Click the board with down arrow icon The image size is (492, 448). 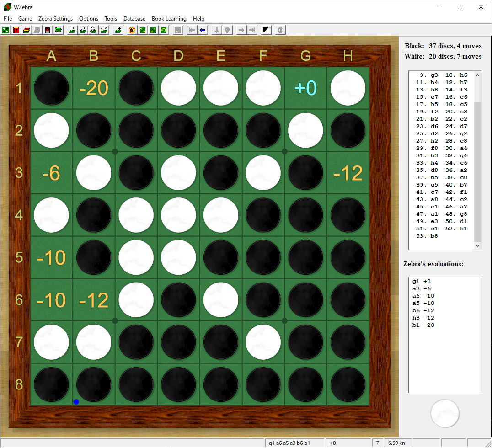pos(118,30)
